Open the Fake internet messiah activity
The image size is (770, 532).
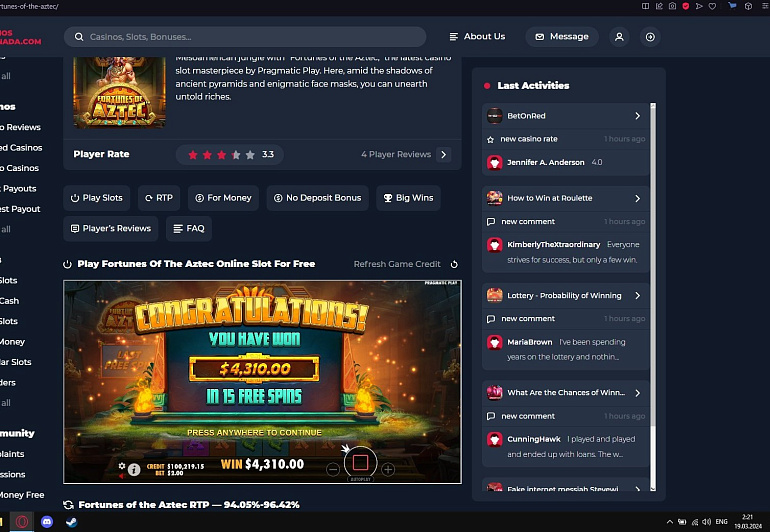(x=566, y=486)
